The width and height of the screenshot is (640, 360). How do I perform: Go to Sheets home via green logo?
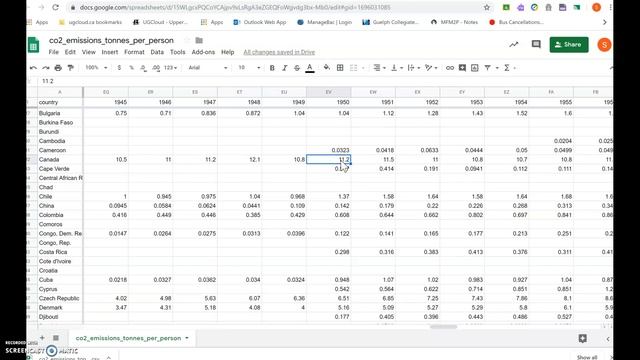33,45
